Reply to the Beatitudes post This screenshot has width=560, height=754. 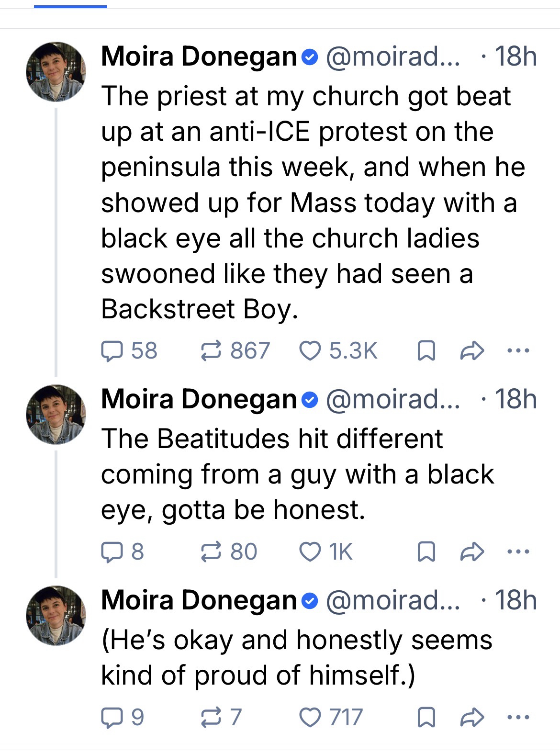click(112, 552)
